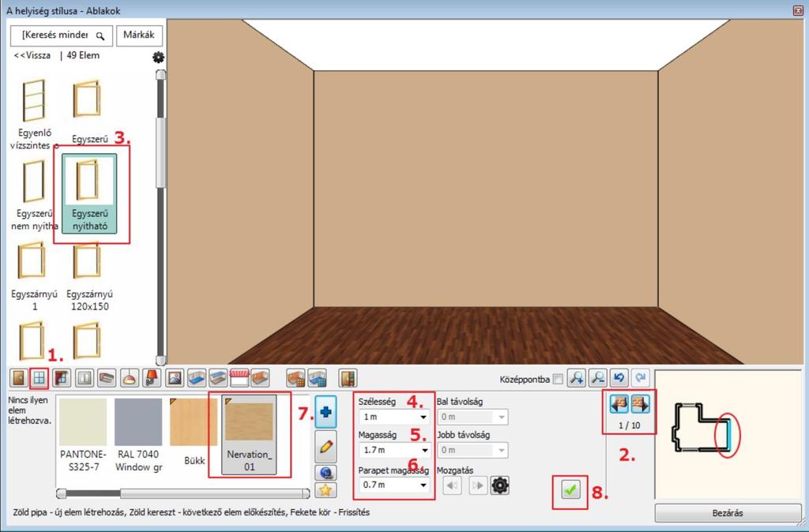
Task: Select Egyszerű nem nyitható window thumbnail
Action: click(34, 195)
